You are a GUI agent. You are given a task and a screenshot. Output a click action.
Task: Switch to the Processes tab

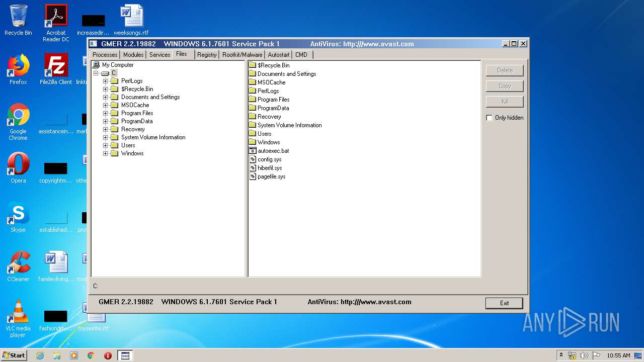point(105,55)
